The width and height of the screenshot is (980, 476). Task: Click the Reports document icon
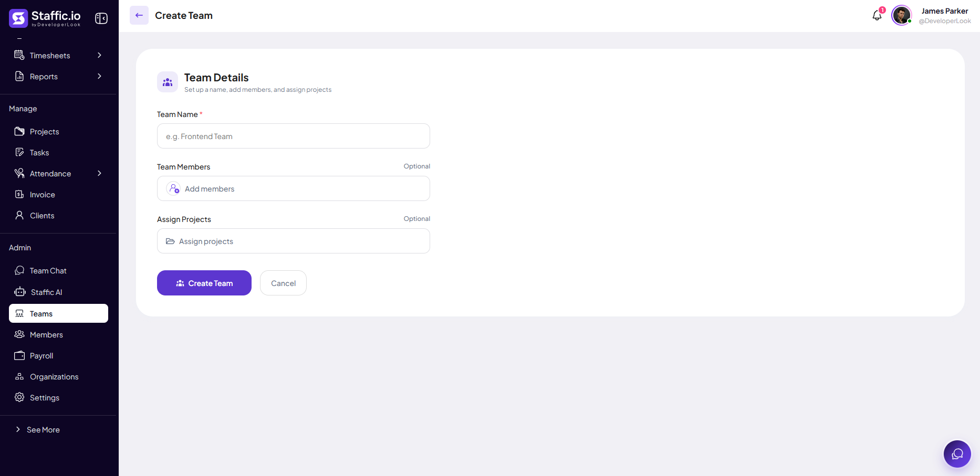[x=19, y=76]
